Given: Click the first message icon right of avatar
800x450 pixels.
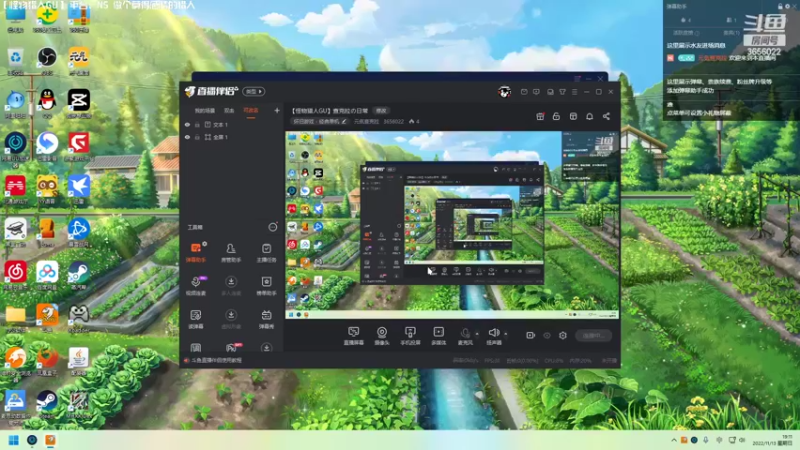Looking at the screenshot, I should (x=524, y=92).
